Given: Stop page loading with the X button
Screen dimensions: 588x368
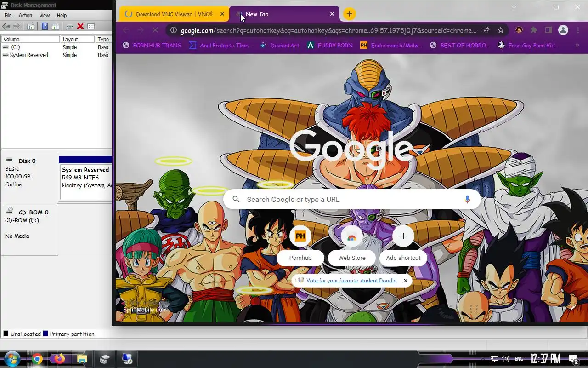Looking at the screenshot, I should tap(155, 30).
